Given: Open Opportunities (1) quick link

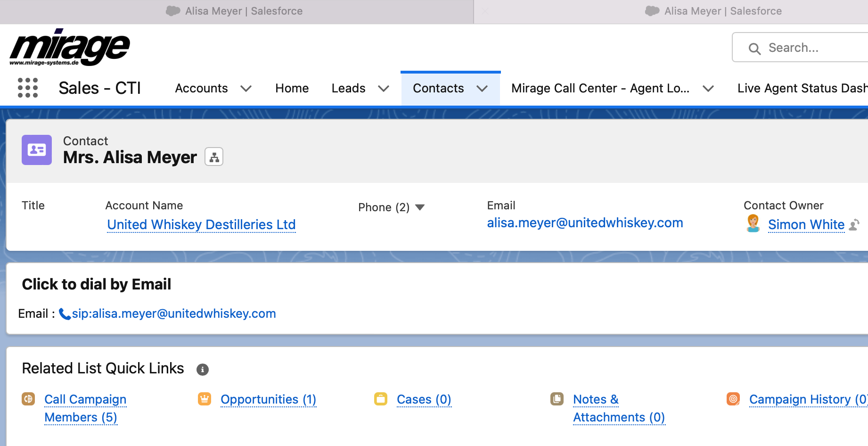Looking at the screenshot, I should tap(269, 399).
